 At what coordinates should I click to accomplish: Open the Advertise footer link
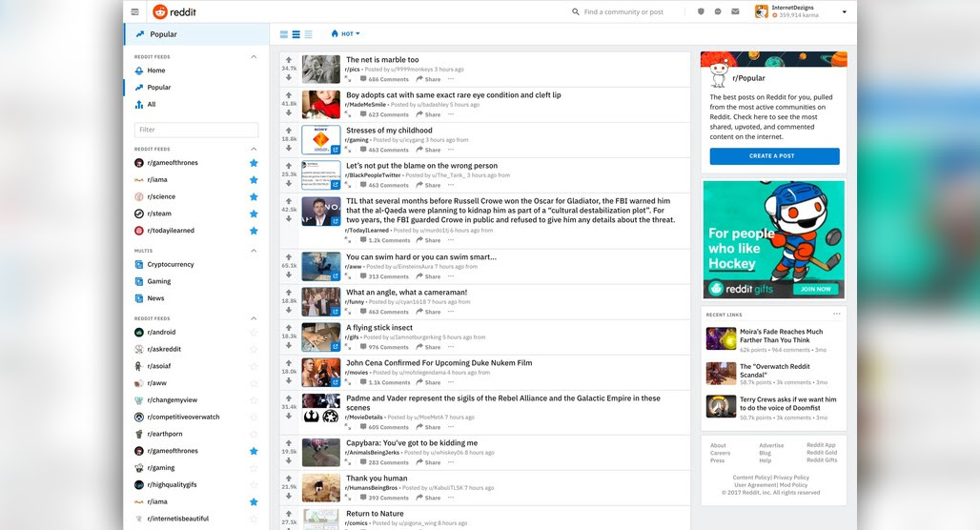tap(771, 445)
